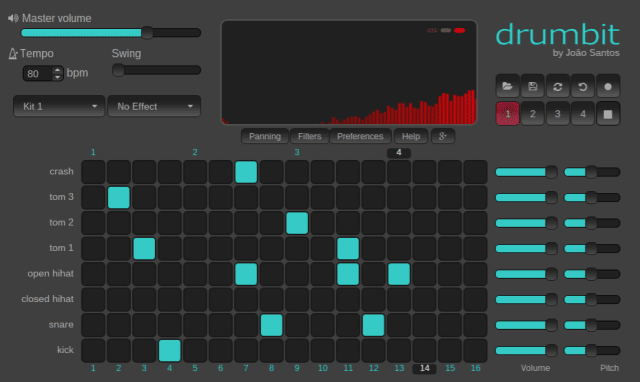Stop playback with the square icon
640x382 pixels.
pyautogui.click(x=608, y=114)
